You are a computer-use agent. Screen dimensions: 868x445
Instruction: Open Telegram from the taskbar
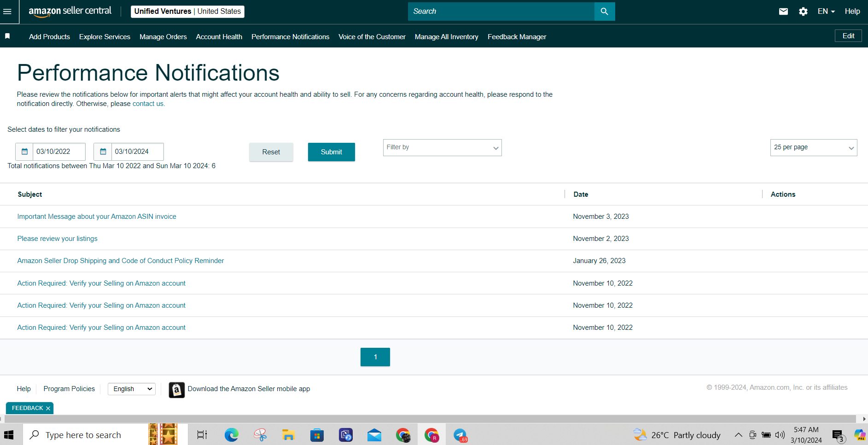click(x=460, y=435)
